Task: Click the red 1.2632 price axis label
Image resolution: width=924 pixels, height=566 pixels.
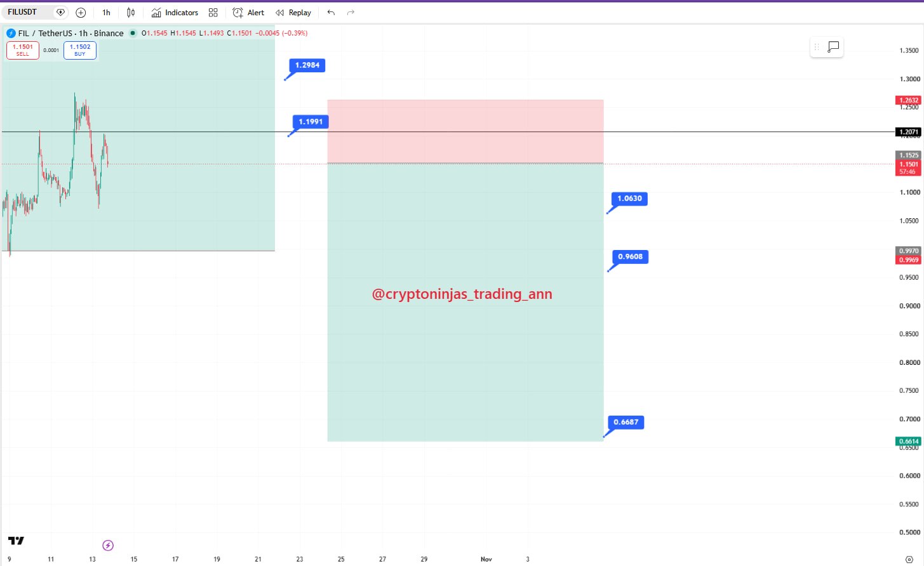Action: (908, 100)
